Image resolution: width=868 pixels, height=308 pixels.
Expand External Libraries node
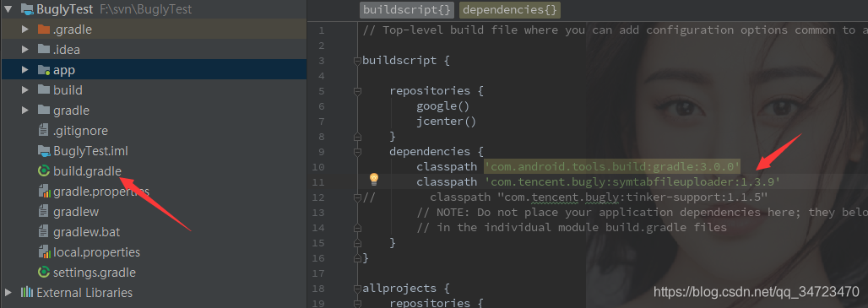click(8, 293)
